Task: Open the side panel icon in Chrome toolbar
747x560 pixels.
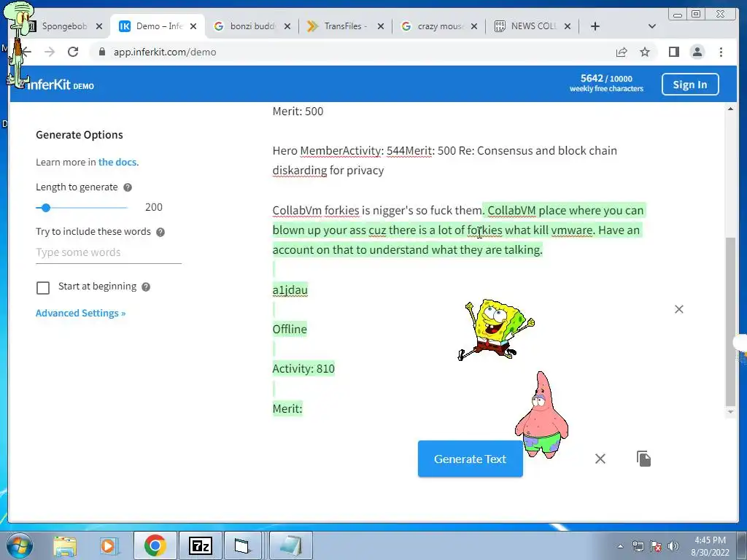Action: (x=673, y=52)
